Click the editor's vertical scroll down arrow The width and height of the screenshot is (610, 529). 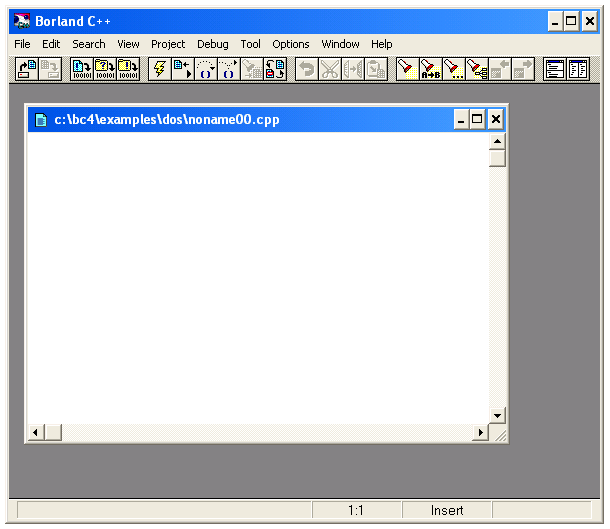point(497,415)
